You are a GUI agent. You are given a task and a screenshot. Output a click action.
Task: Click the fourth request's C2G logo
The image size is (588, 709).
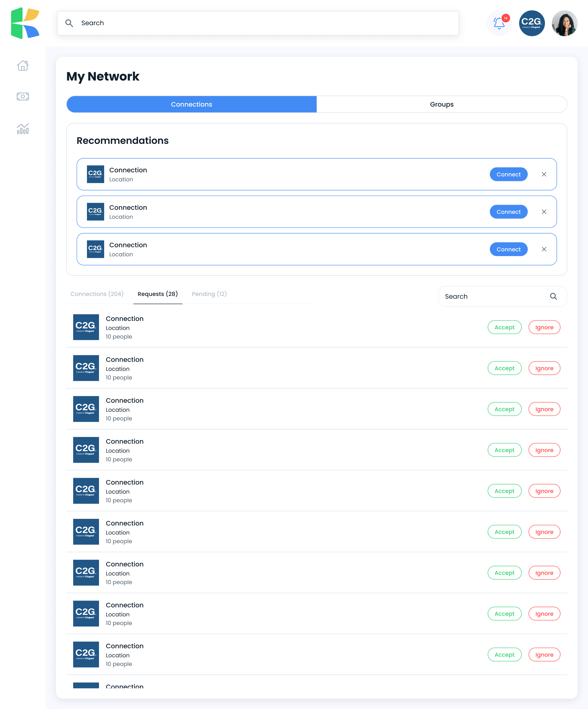(x=86, y=450)
